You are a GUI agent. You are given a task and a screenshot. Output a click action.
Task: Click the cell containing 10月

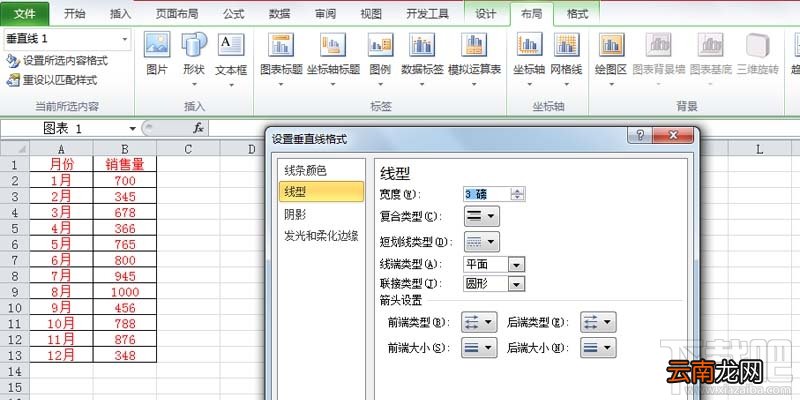[62, 323]
